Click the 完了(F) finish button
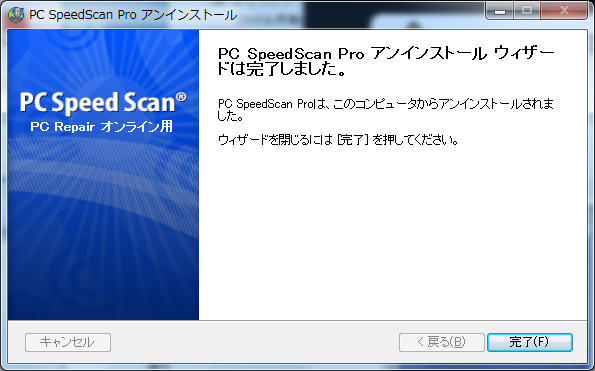Image resolution: width=595 pixels, height=371 pixels. [530, 342]
